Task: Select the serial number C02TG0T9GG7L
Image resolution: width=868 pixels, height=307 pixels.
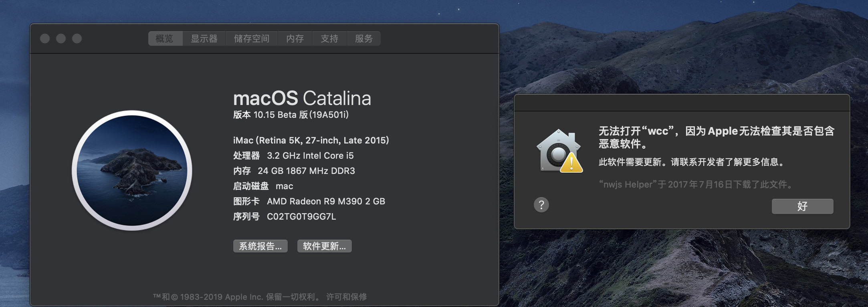Action: pos(301,216)
